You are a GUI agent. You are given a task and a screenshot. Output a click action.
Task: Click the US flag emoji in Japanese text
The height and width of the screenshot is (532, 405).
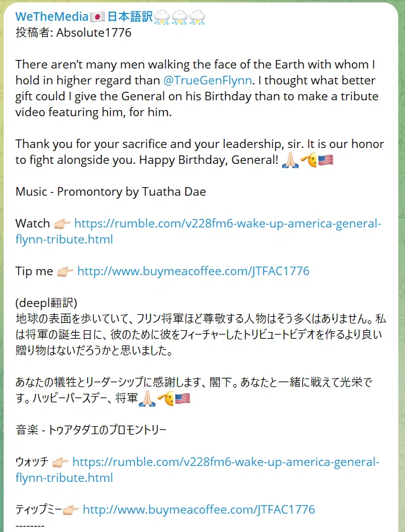[x=182, y=398]
